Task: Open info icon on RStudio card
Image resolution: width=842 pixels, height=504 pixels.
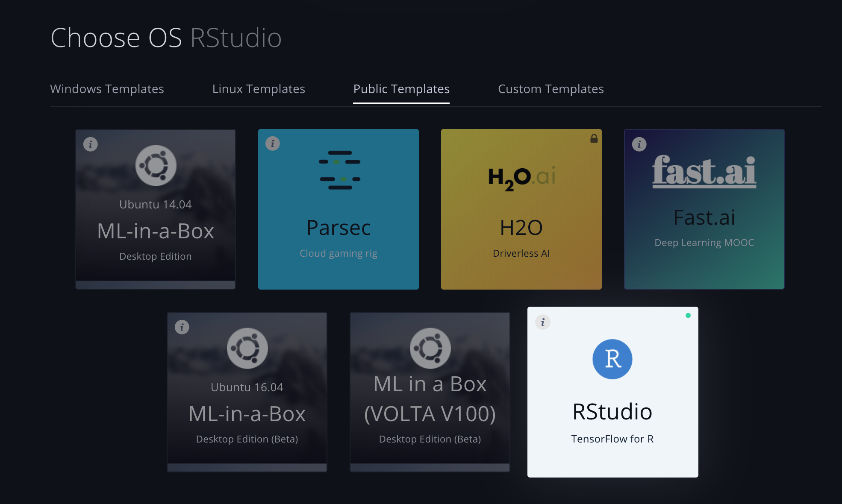Action: click(543, 322)
